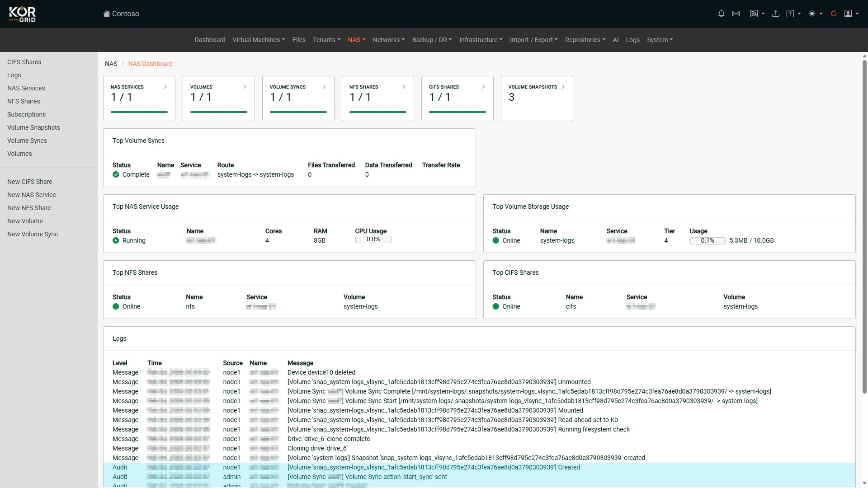
Task: Click Online status dot for nfs share
Action: click(x=116, y=306)
